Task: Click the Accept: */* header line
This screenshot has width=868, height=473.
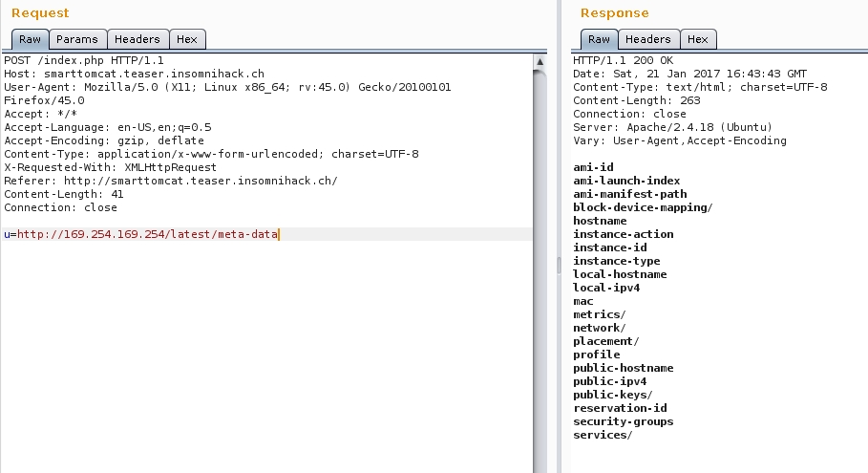Action: 40,114
